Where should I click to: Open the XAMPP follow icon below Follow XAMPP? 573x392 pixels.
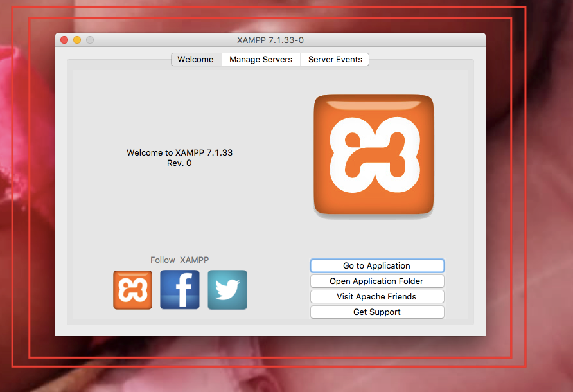[x=133, y=290]
